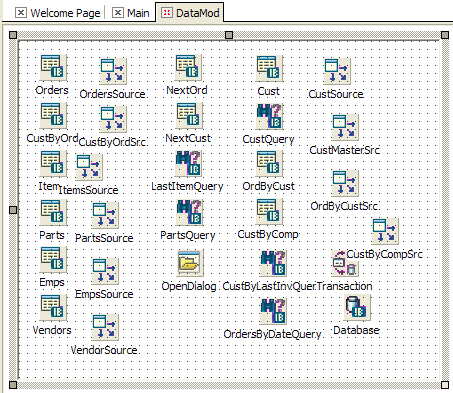Screen dimensions: 453x393
Task: Click the Vendors table component
Action: coord(53,307)
